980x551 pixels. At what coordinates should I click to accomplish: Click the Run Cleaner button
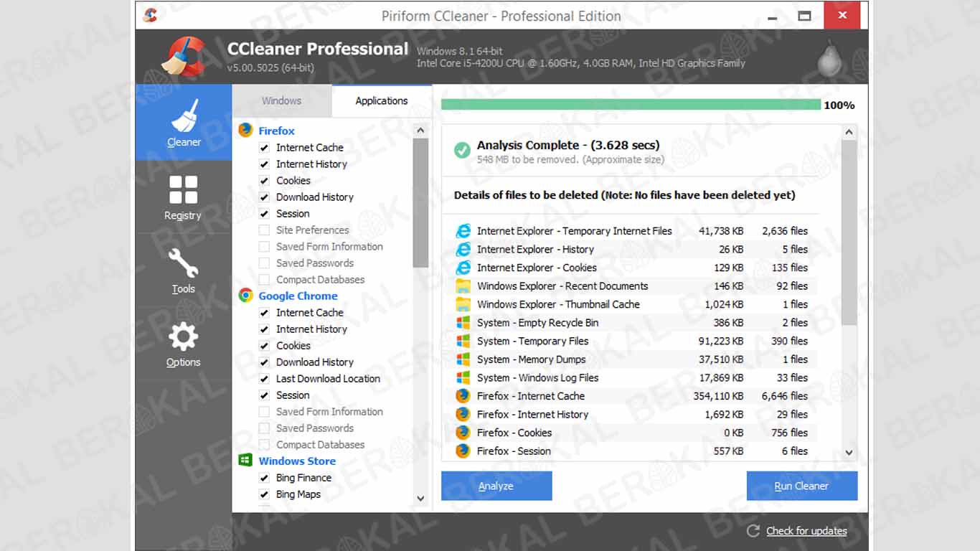pyautogui.click(x=802, y=486)
